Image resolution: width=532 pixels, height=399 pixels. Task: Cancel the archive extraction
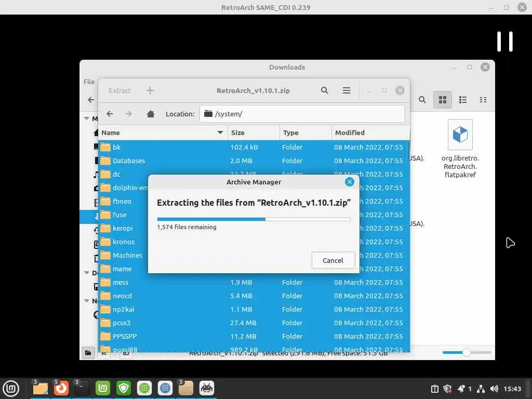pyautogui.click(x=332, y=260)
